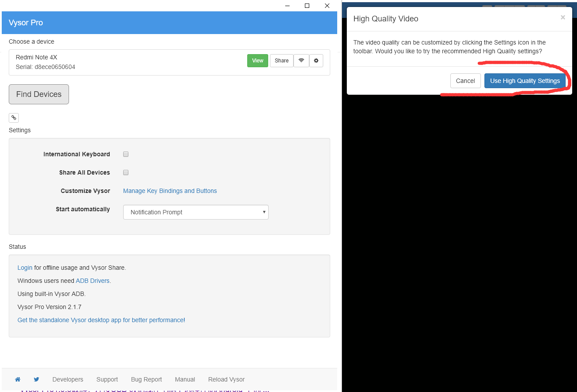The image size is (577, 392).
Task: Close the High Quality Video dialog
Action: (563, 17)
